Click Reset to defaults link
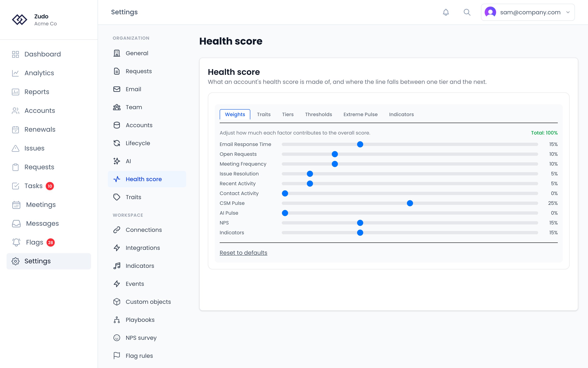The height and width of the screenshot is (368, 588). (243, 253)
